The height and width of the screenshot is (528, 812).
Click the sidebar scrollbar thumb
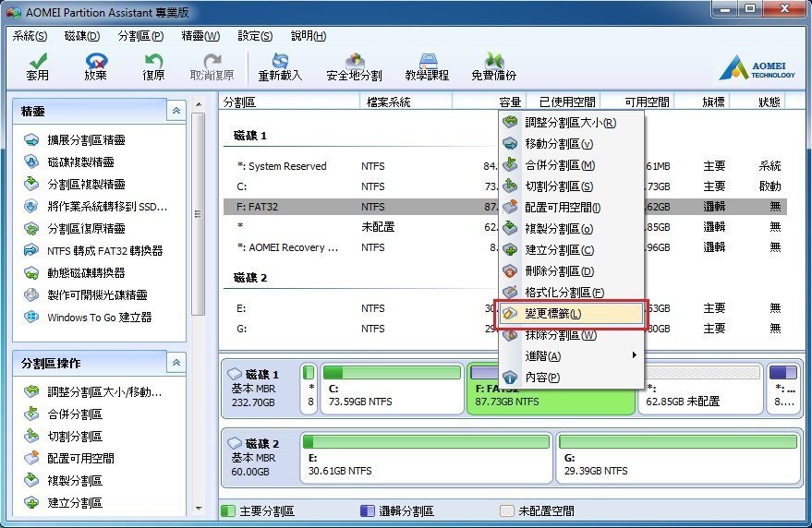point(199,214)
